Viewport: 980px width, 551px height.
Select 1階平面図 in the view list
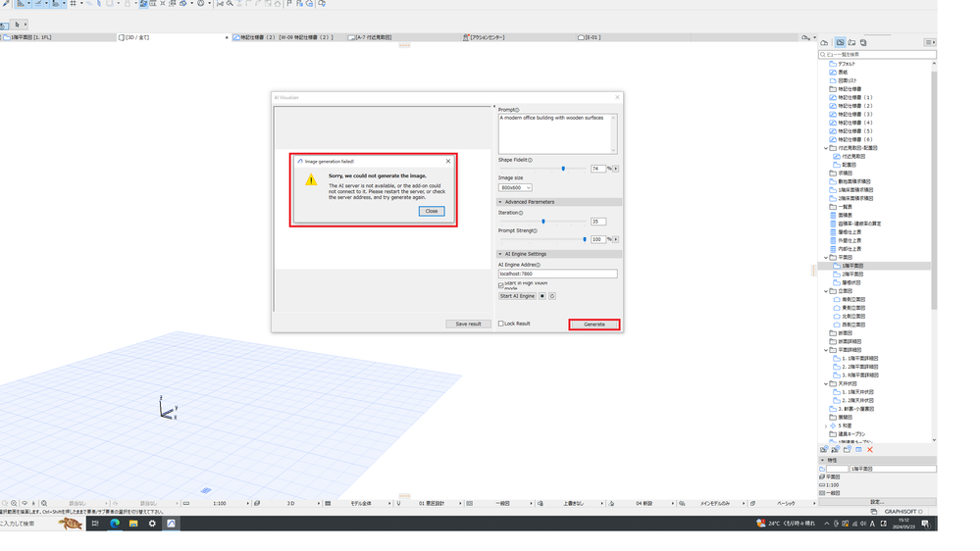coord(851,266)
